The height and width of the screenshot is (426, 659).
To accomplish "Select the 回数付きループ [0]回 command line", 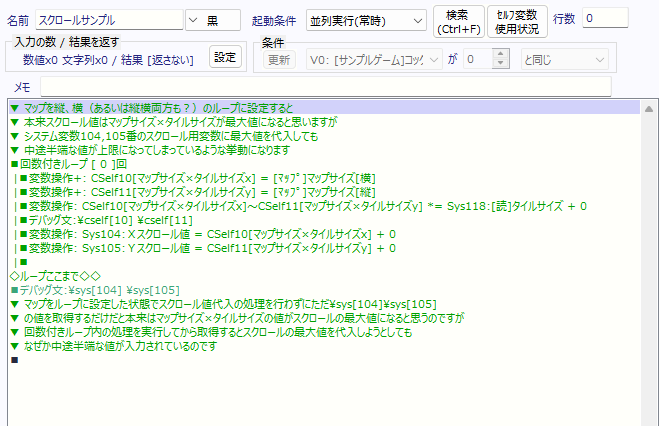I will click(x=70, y=163).
